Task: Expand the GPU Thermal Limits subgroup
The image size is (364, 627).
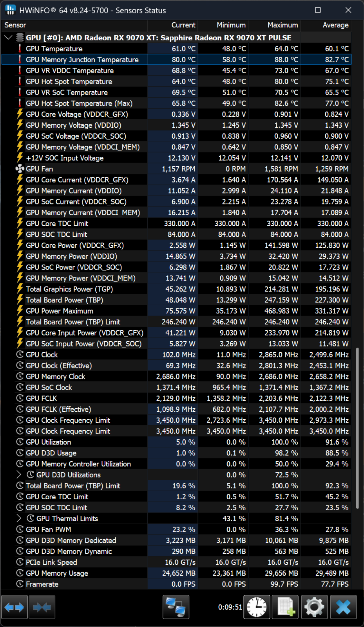Action: click(x=19, y=518)
